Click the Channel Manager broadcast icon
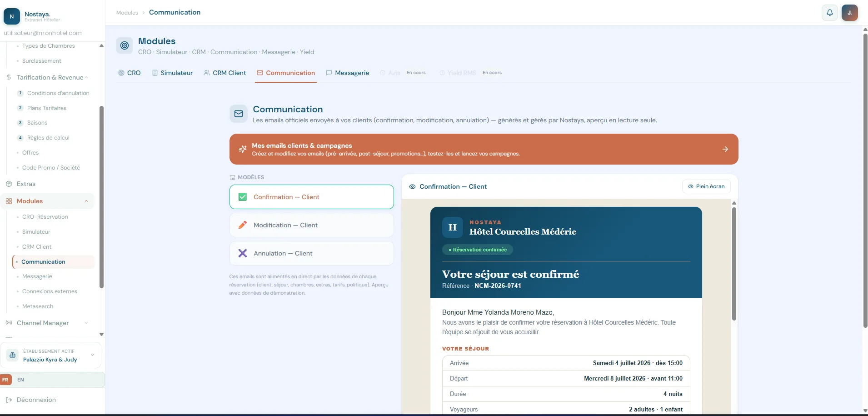This screenshot has width=868, height=416. click(x=9, y=323)
